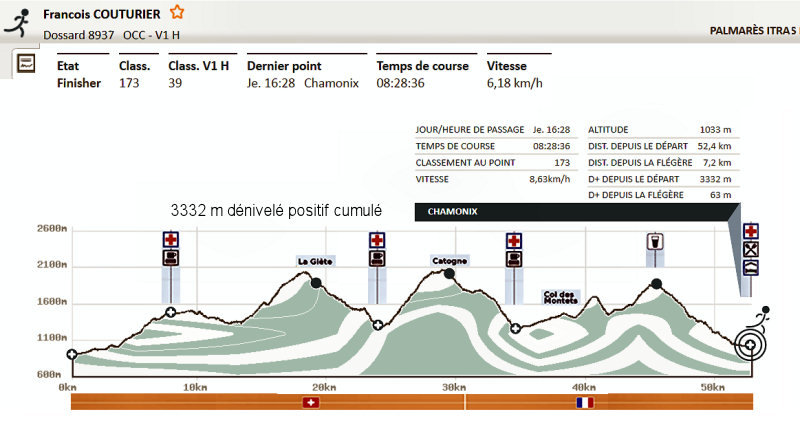Click the red cross icon near 24km
Screen dimensions: 800x447
[377, 240]
